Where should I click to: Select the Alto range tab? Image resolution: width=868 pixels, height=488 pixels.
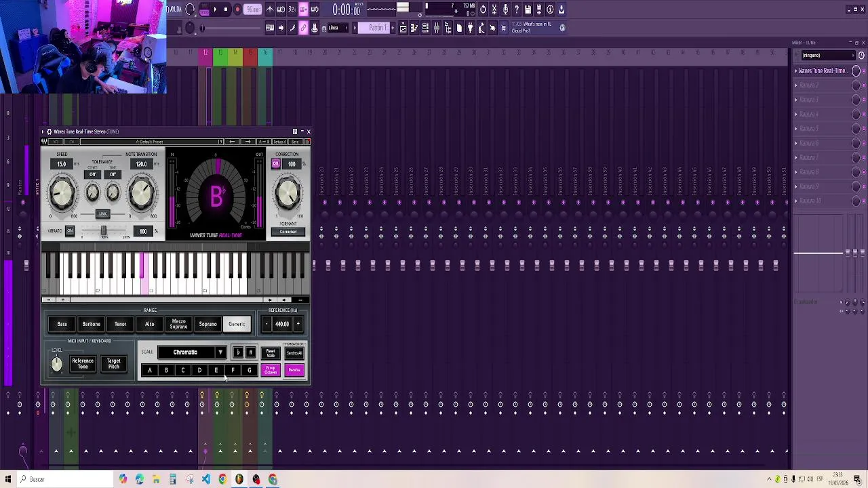coord(149,324)
